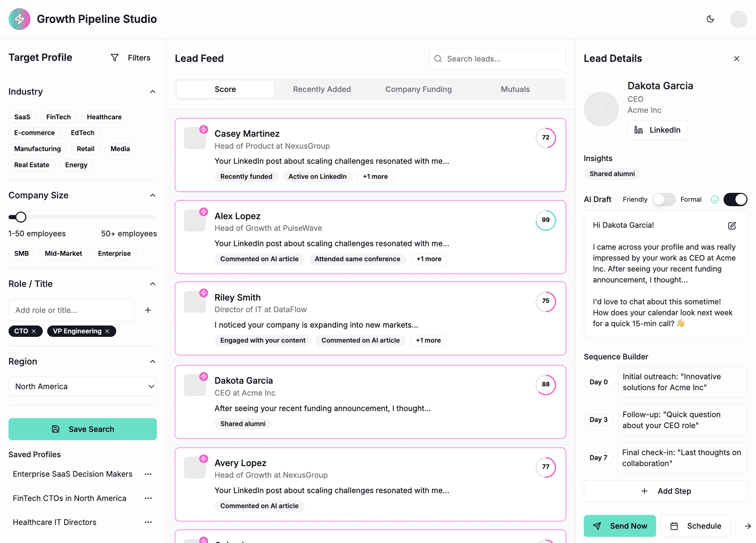Click arrow icon next to Schedule
The width and height of the screenshot is (756, 543).
748,526
